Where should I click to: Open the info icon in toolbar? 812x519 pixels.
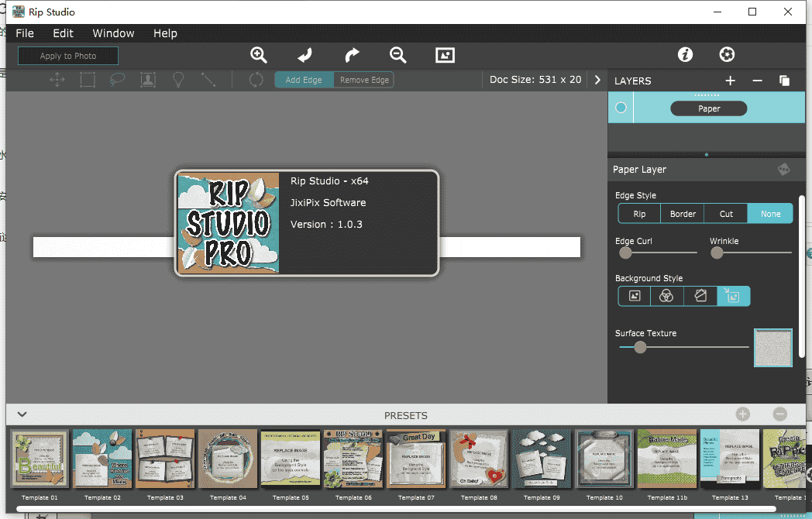coord(684,54)
